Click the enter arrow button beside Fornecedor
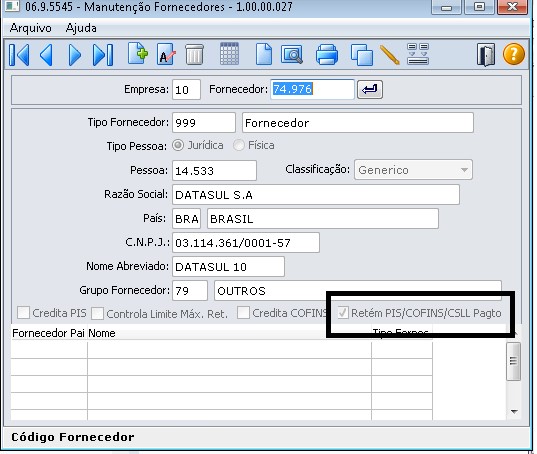This screenshot has width=537, height=454. point(370,90)
